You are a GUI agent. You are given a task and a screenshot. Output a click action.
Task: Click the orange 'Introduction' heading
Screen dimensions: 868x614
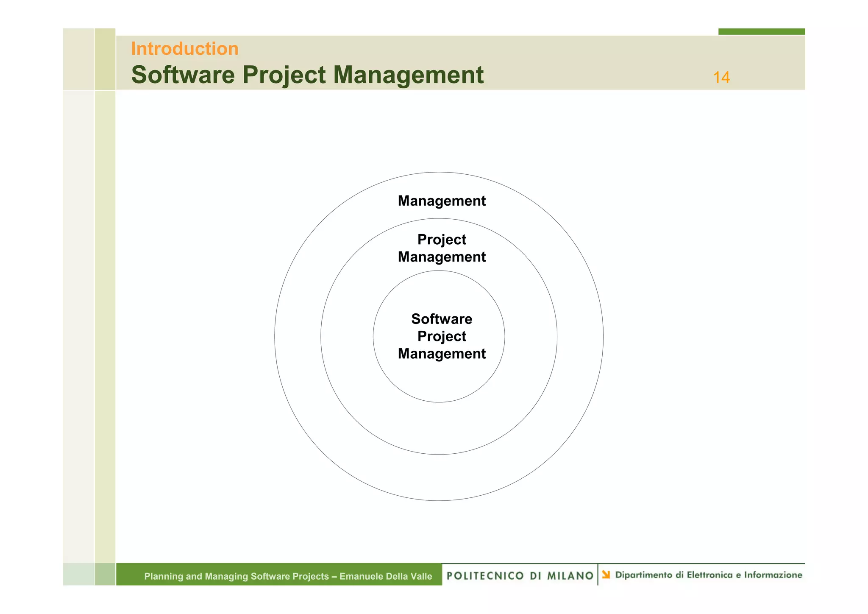pos(185,49)
